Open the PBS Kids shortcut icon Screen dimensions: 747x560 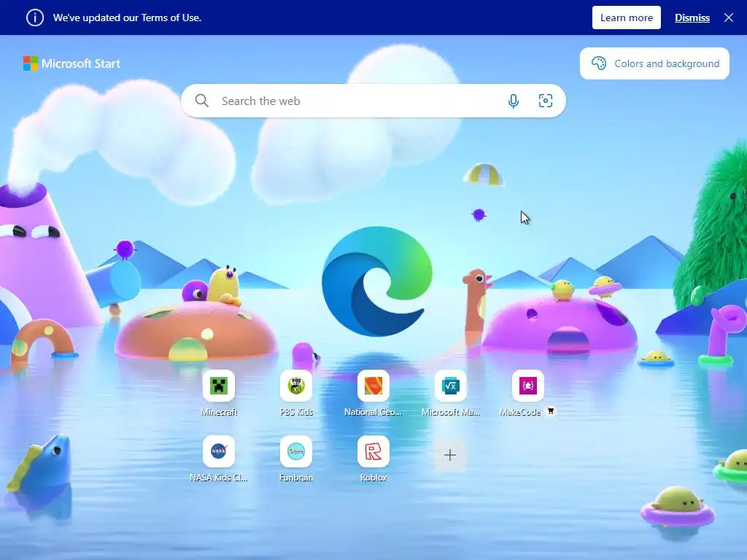point(296,386)
